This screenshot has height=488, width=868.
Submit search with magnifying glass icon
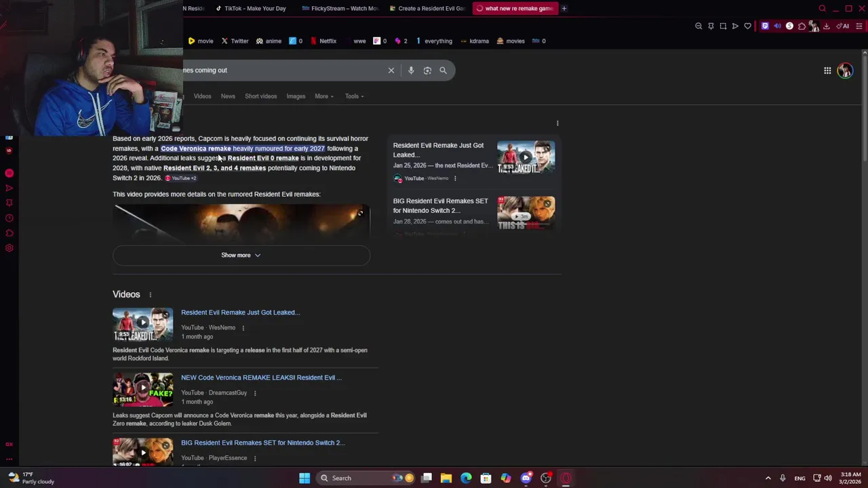click(443, 70)
